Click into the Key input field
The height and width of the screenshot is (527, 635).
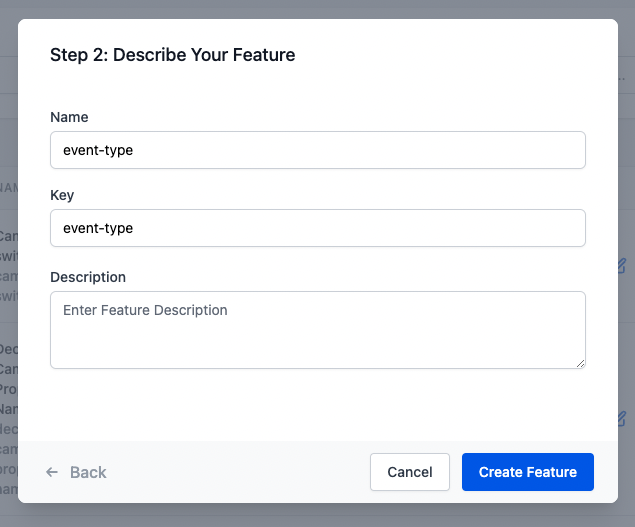317,228
